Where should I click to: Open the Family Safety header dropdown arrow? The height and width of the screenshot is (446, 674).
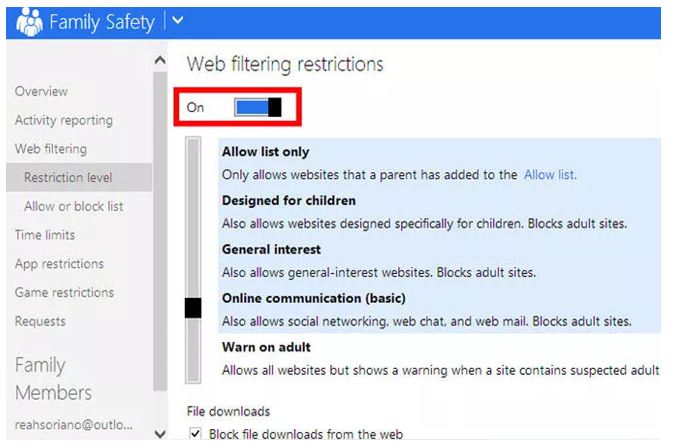pos(178,20)
